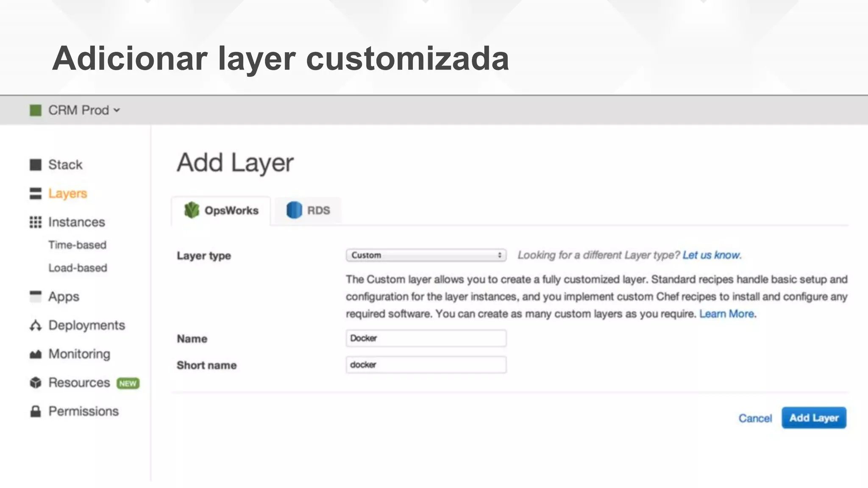Click the Layer type label
This screenshot has width=868, height=488.
(204, 256)
